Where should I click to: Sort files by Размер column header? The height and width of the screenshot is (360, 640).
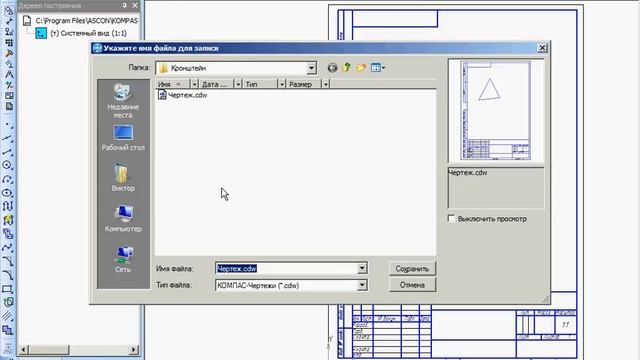[x=304, y=84]
